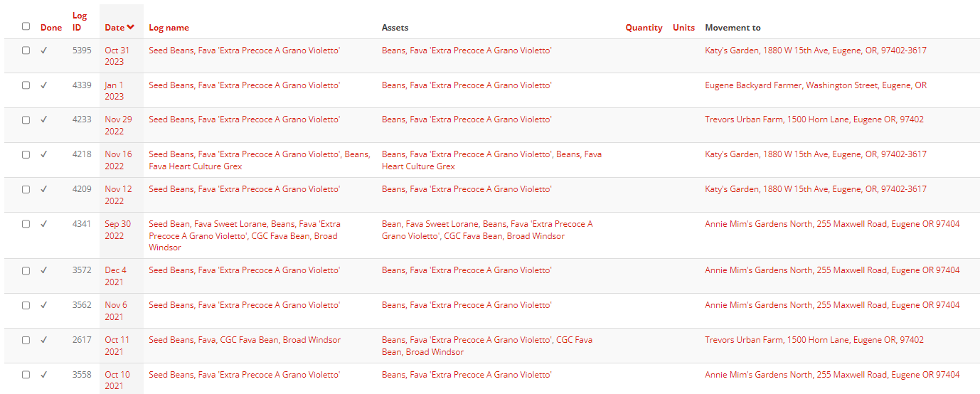Click the done checkmark for log 3558
The width and height of the screenshot is (980, 394).
click(44, 375)
